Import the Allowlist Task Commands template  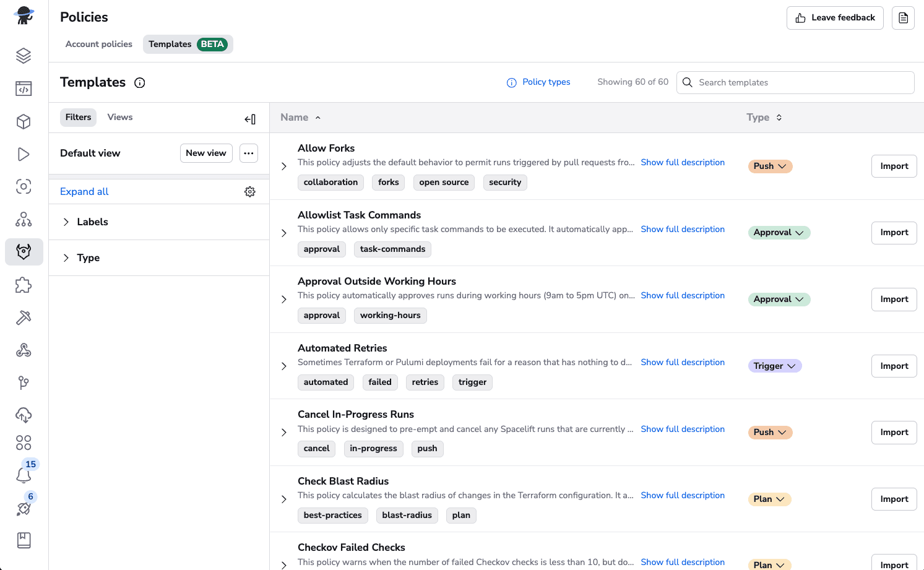(894, 233)
